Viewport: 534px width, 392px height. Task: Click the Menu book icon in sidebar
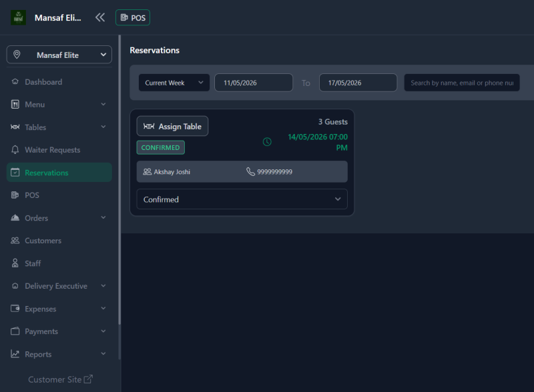click(15, 105)
